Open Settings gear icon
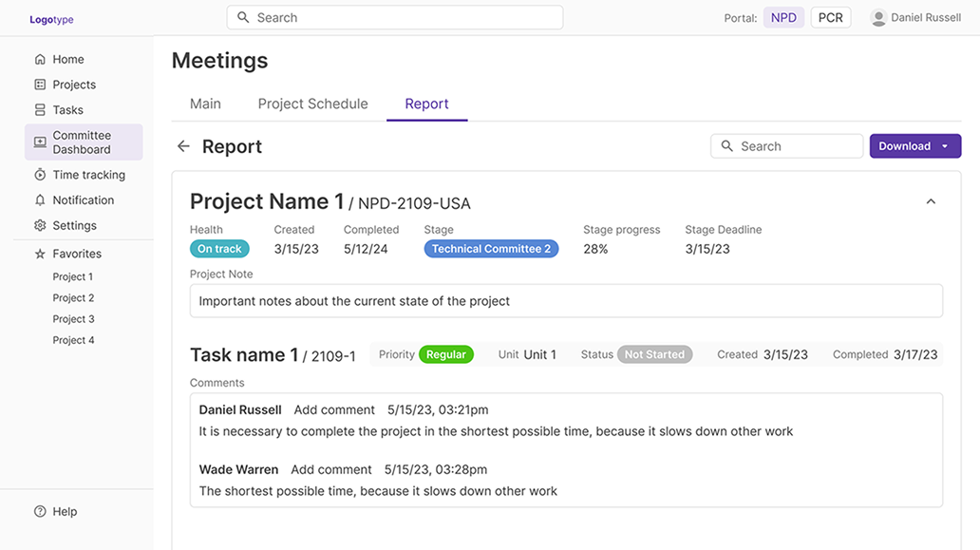 click(40, 226)
